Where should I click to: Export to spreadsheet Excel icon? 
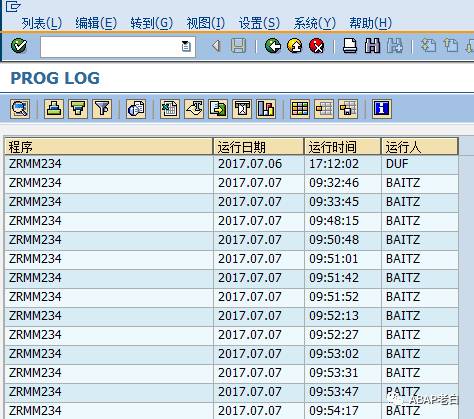point(170,109)
